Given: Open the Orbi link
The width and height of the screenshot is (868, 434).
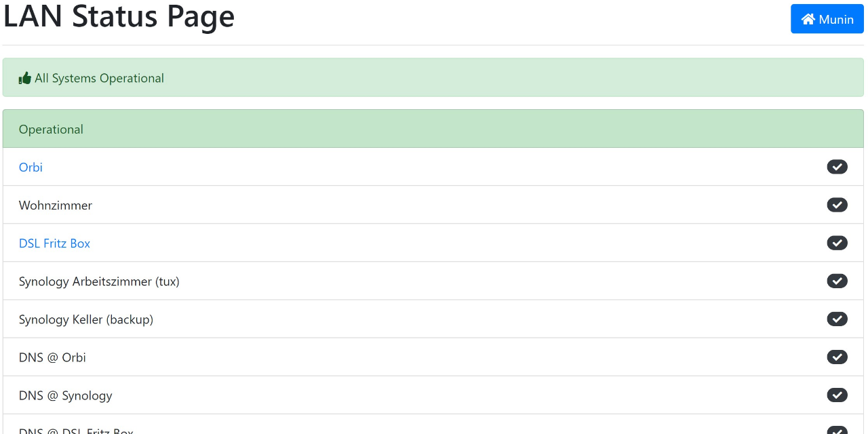Looking at the screenshot, I should coord(31,167).
